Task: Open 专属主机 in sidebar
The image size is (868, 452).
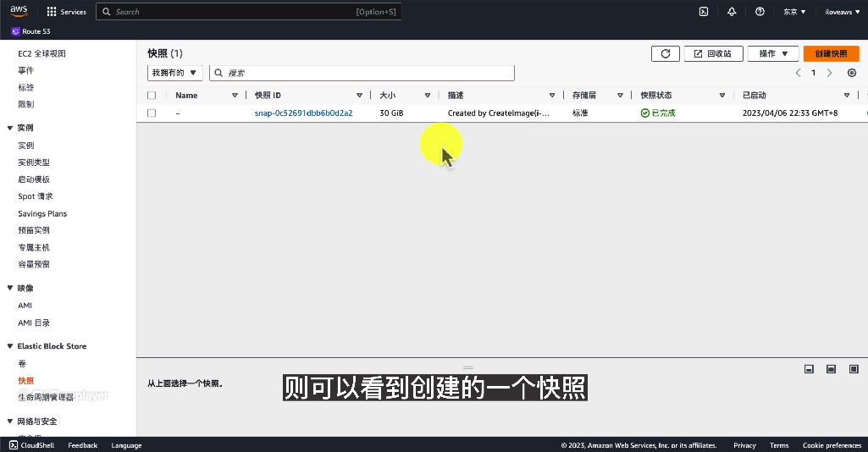Action: coord(34,247)
